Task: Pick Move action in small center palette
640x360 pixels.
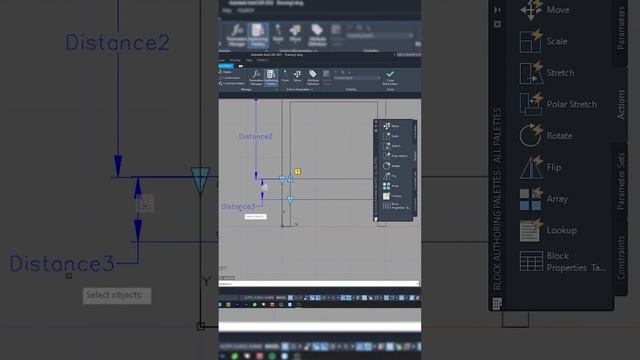Action: tap(391, 126)
